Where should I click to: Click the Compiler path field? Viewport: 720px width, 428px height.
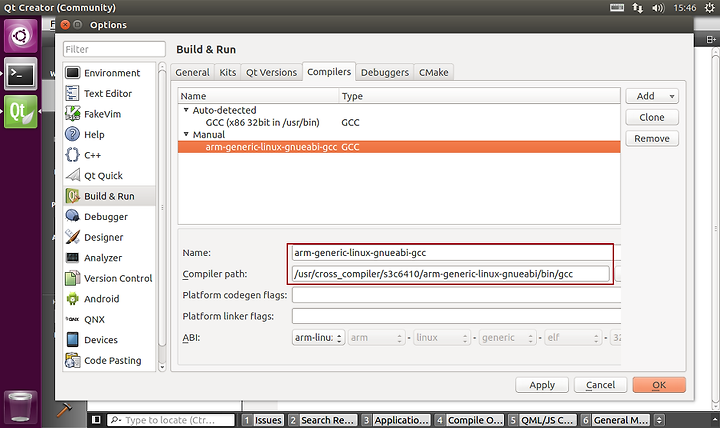[451, 274]
